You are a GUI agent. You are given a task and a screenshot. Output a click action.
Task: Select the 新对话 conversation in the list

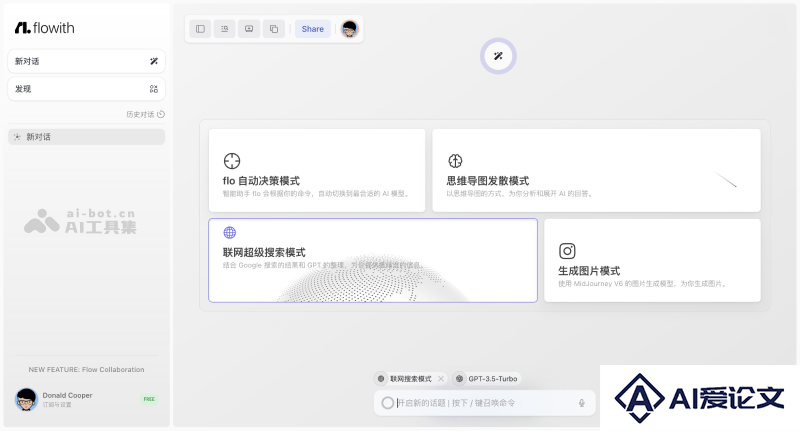click(x=86, y=137)
